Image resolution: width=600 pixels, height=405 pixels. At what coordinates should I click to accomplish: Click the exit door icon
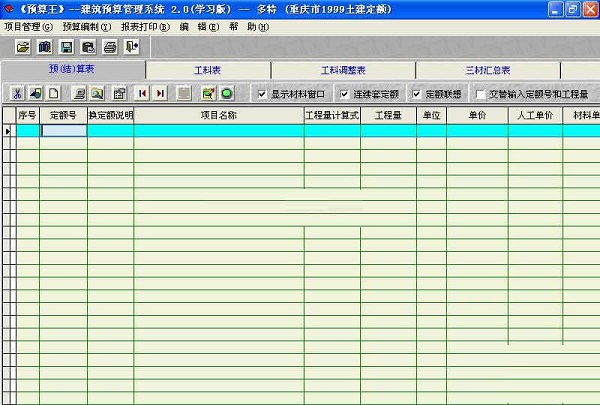pyautogui.click(x=132, y=47)
